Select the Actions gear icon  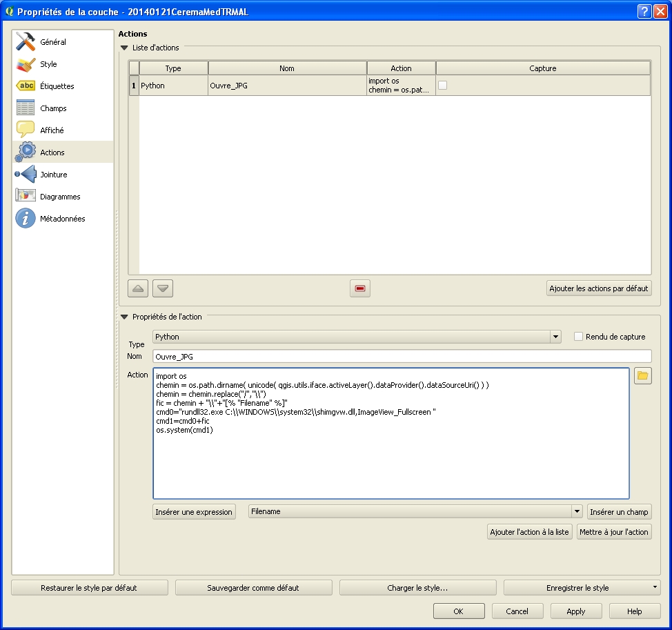(x=26, y=152)
